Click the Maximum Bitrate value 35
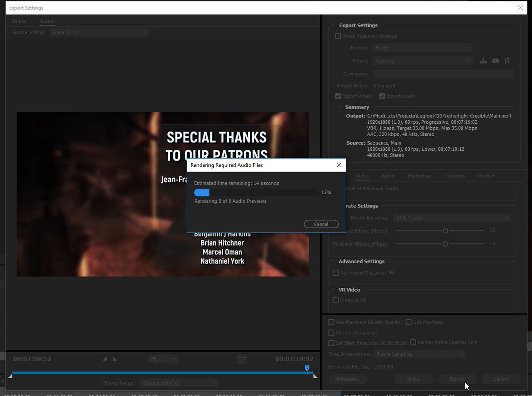532x396 pixels. click(x=492, y=244)
